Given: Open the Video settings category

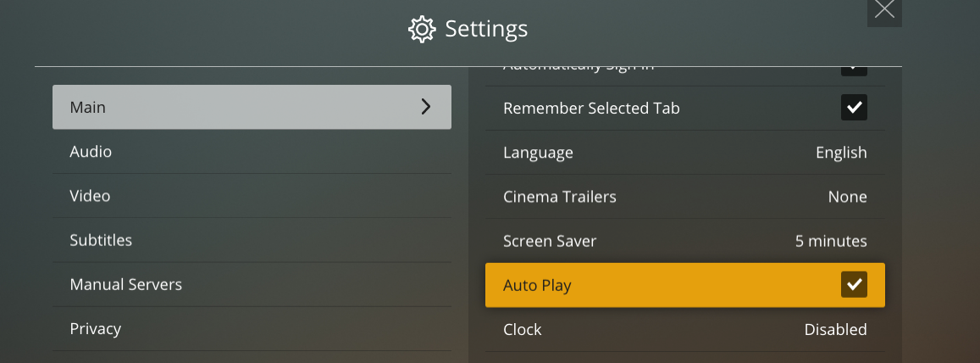Looking at the screenshot, I should coord(90,196).
